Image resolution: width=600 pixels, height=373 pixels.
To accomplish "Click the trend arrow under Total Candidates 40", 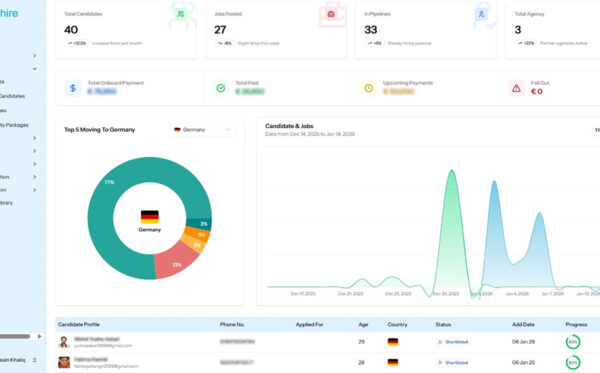I will point(70,43).
